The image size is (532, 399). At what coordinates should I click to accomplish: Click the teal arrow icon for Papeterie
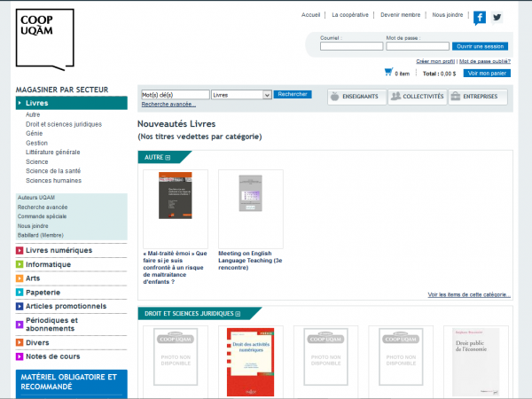point(20,292)
